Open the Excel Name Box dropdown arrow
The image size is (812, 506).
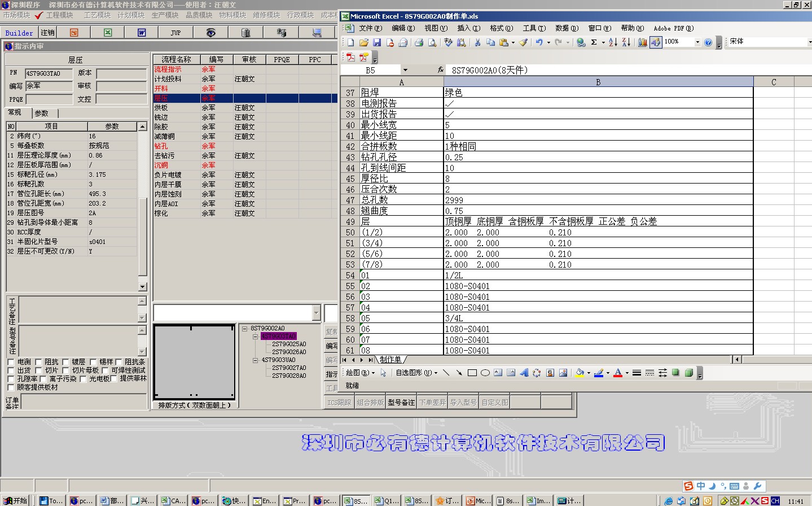[x=405, y=70]
